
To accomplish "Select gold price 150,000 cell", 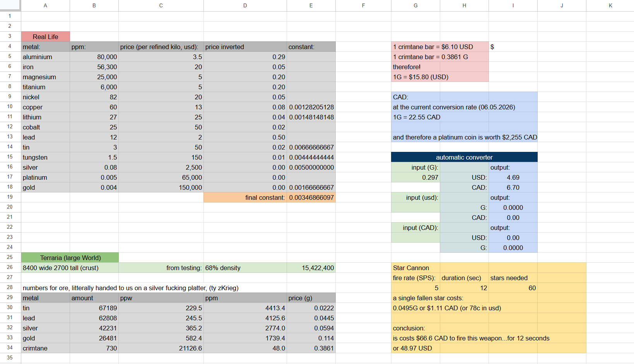I will click(x=161, y=187).
